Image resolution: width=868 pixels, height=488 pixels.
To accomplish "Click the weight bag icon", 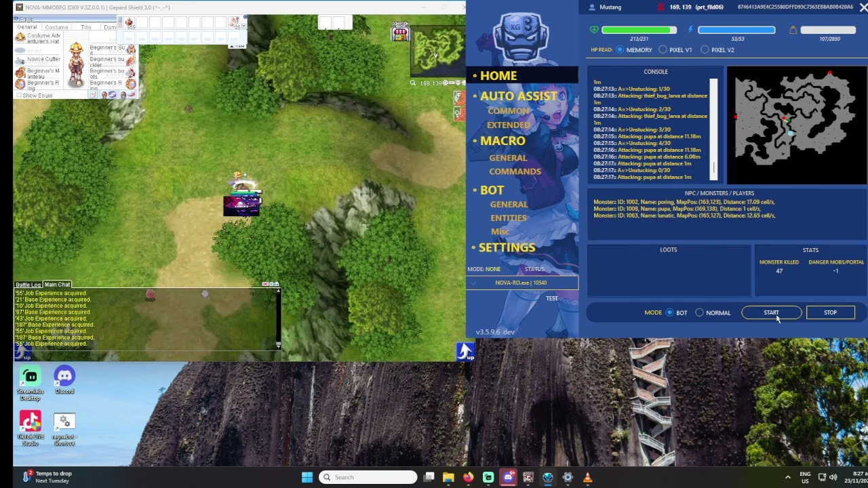I will tap(793, 30).
